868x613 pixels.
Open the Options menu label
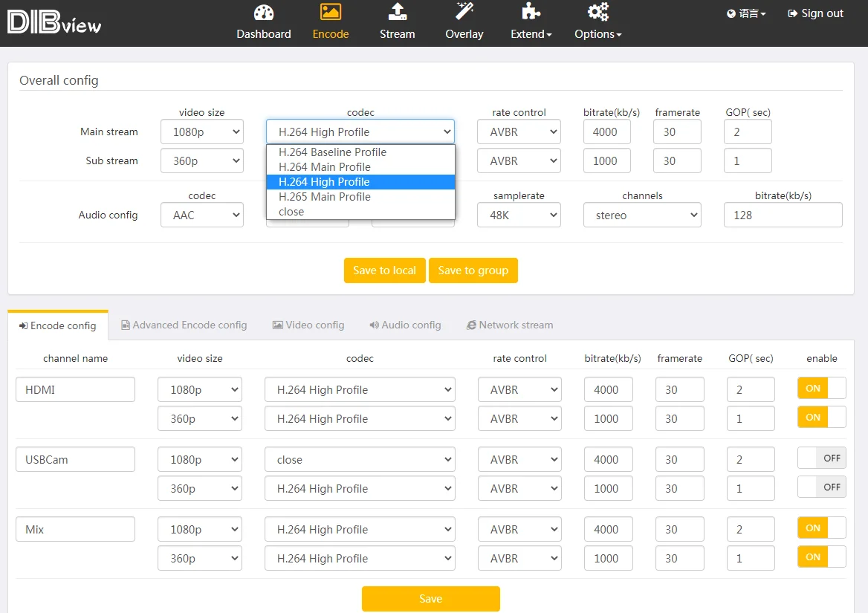click(x=597, y=34)
